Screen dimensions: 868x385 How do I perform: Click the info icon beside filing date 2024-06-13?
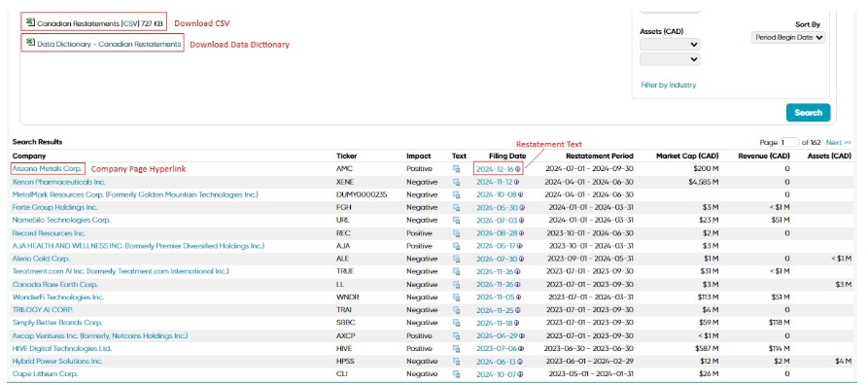coord(520,361)
